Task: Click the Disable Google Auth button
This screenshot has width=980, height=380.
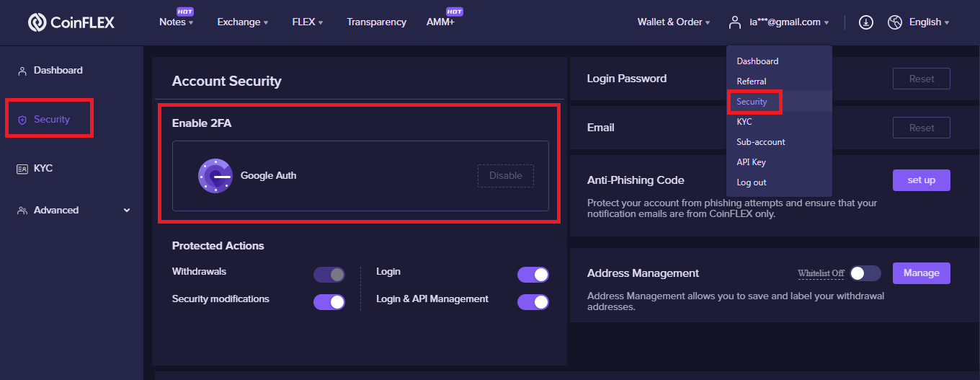Action: [506, 176]
